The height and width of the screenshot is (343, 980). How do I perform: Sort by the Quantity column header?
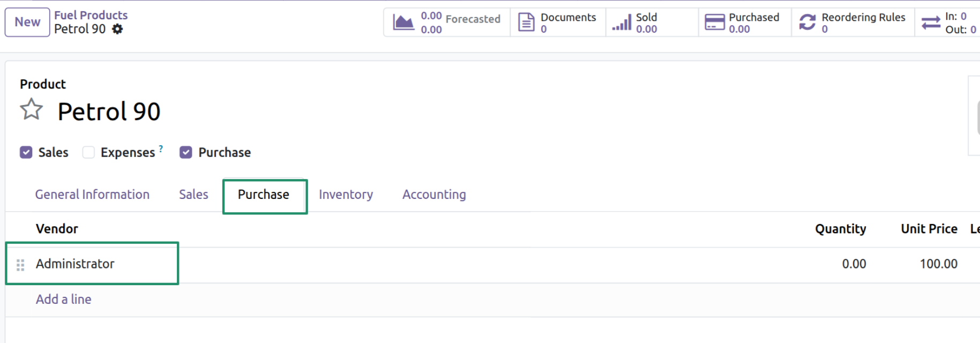pos(840,229)
